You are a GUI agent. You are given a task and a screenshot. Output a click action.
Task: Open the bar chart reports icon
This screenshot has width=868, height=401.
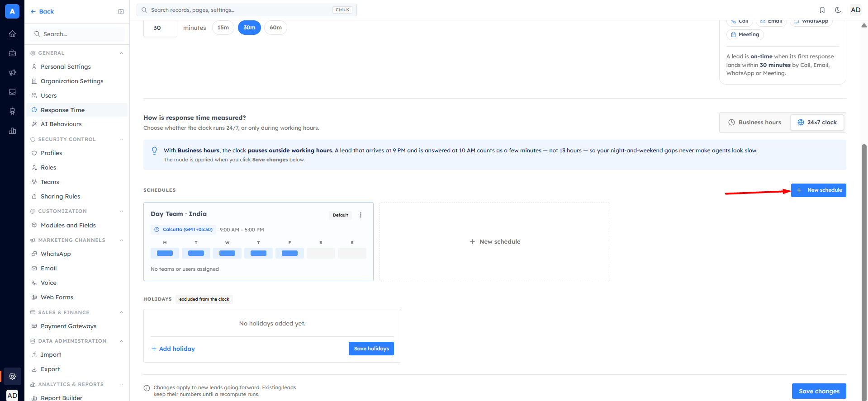click(12, 131)
